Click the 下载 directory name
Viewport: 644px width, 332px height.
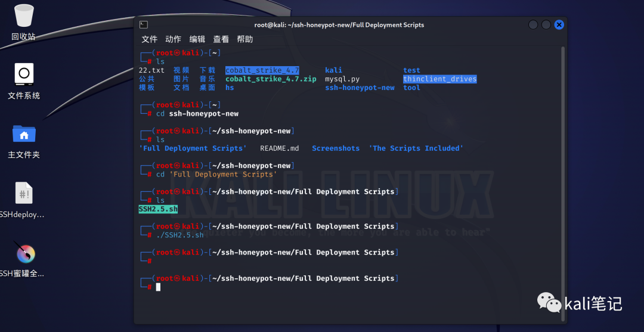pyautogui.click(x=208, y=70)
